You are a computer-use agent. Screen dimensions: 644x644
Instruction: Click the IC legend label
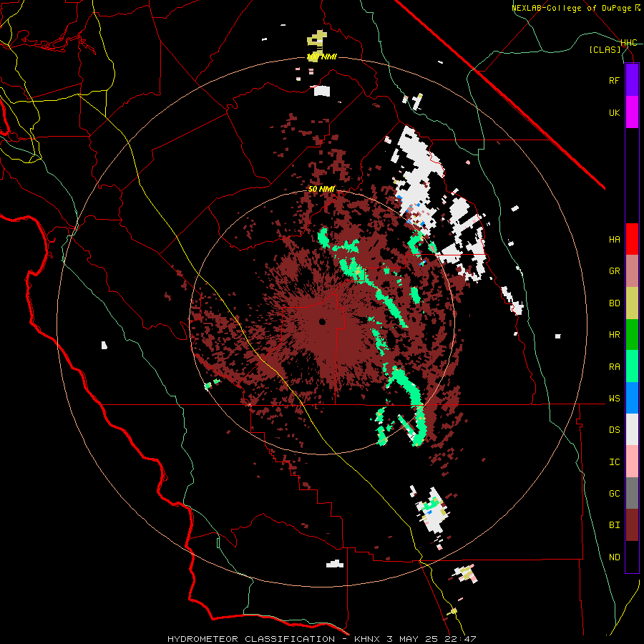[x=614, y=462]
